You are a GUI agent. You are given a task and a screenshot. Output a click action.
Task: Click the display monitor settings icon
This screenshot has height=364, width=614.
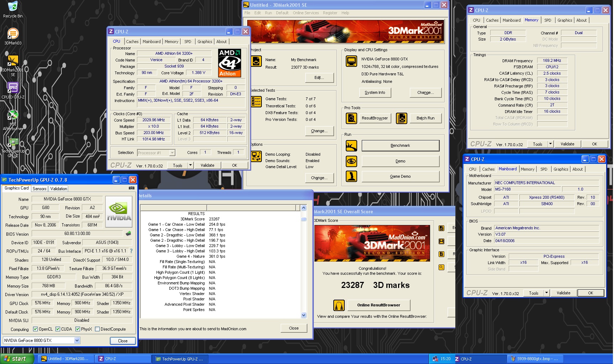click(x=351, y=61)
